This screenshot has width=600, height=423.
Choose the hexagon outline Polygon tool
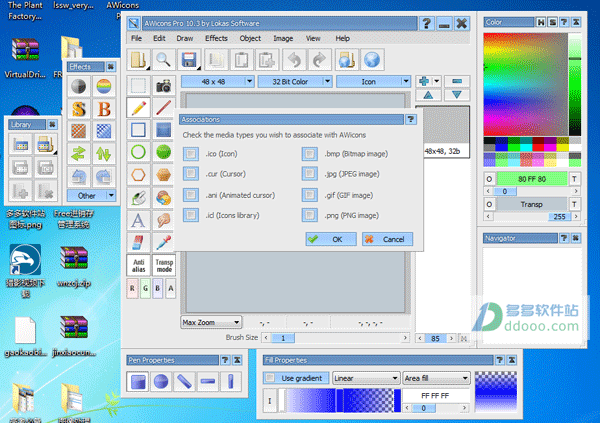pos(138,175)
